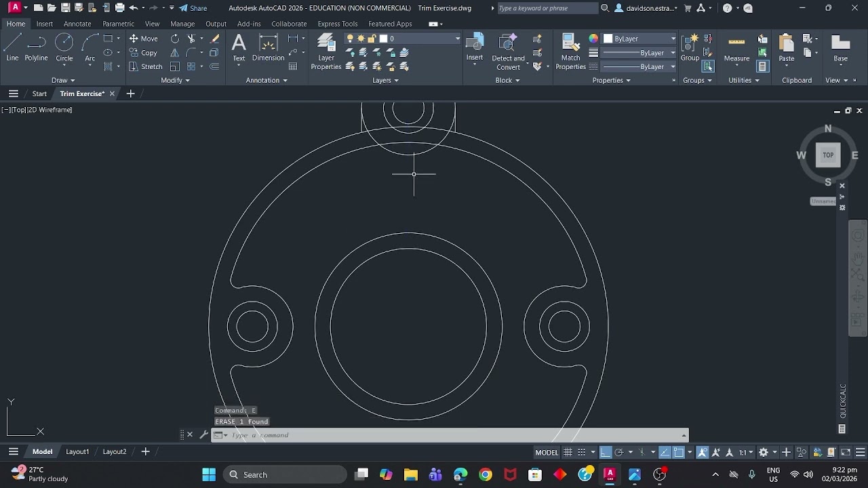Click the Erase tool icon
The width and height of the screenshot is (868, 488).
tap(215, 39)
